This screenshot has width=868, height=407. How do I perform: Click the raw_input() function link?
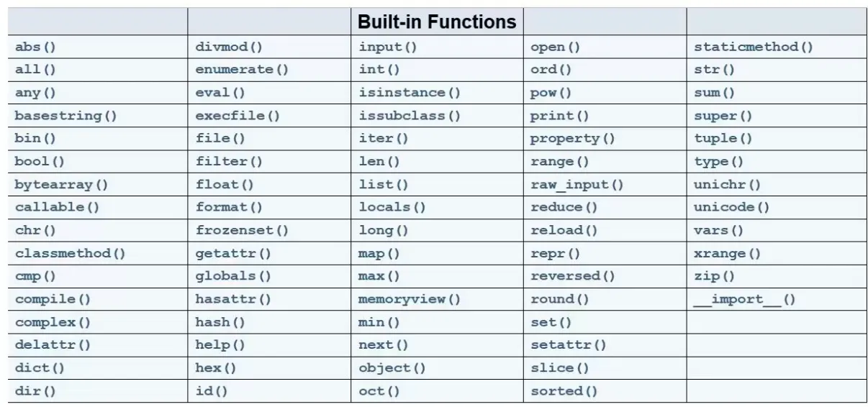577,185
